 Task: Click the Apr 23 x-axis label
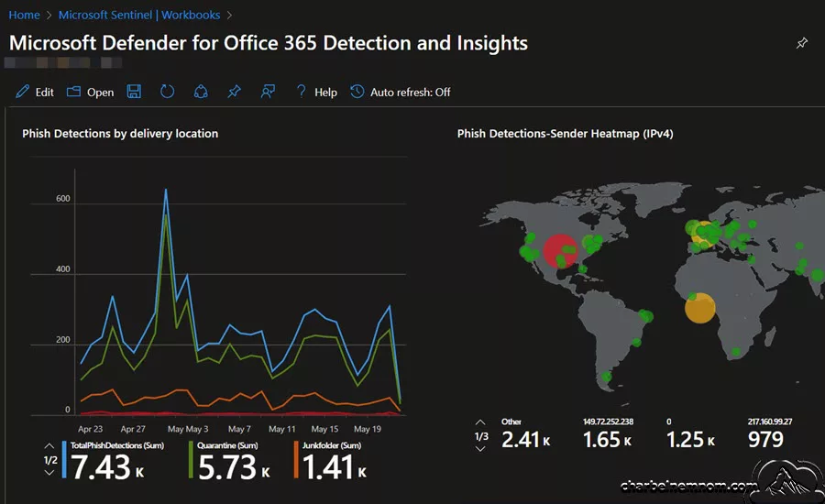click(90, 429)
